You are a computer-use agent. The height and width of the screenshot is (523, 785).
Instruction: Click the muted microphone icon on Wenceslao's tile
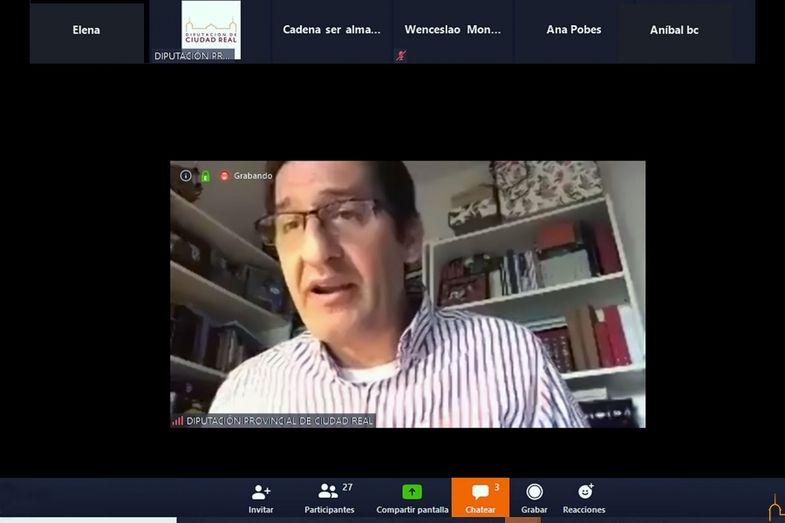point(401,56)
